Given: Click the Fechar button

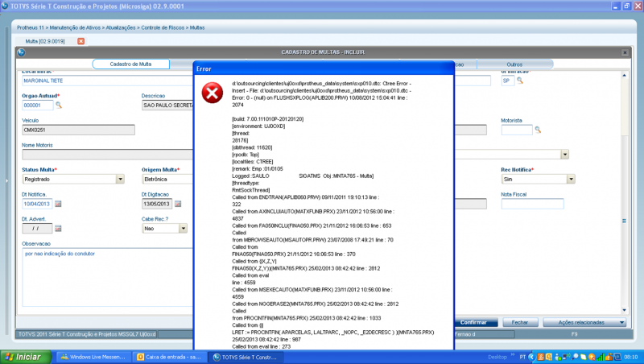Looking at the screenshot, I should (520, 322).
